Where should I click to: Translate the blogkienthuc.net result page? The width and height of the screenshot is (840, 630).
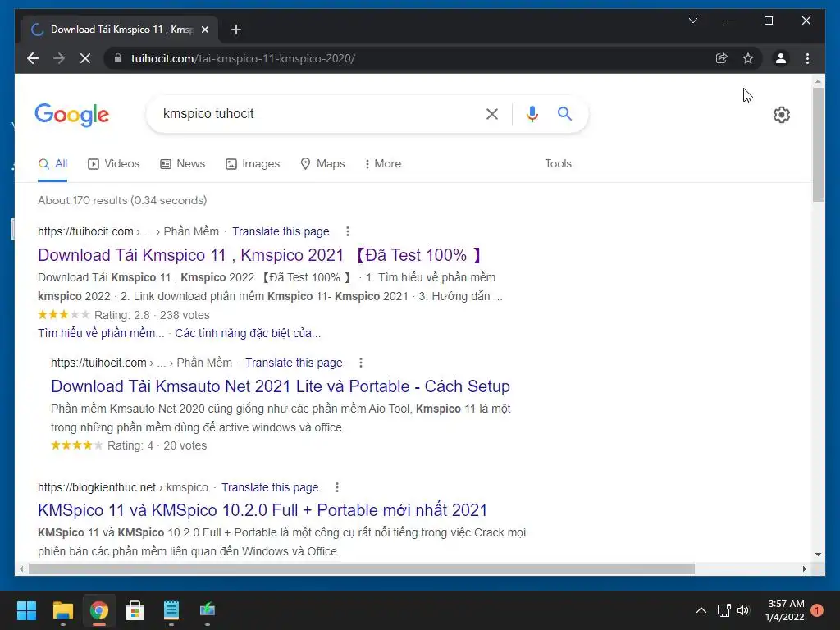[270, 487]
